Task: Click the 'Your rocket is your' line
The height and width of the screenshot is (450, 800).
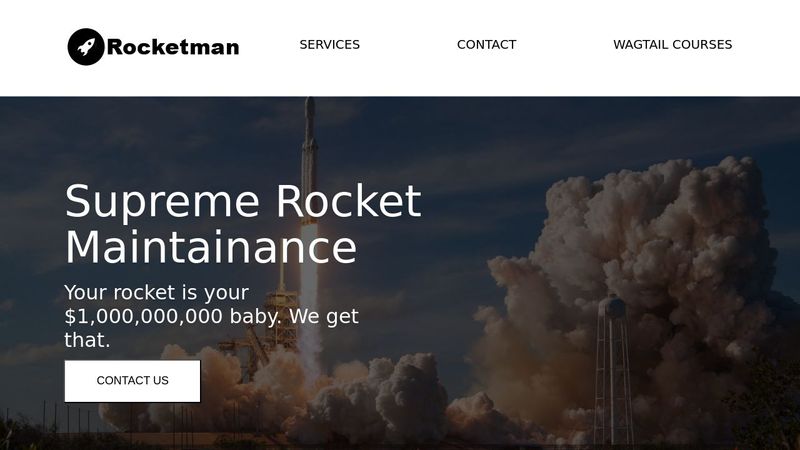Action: (x=157, y=293)
